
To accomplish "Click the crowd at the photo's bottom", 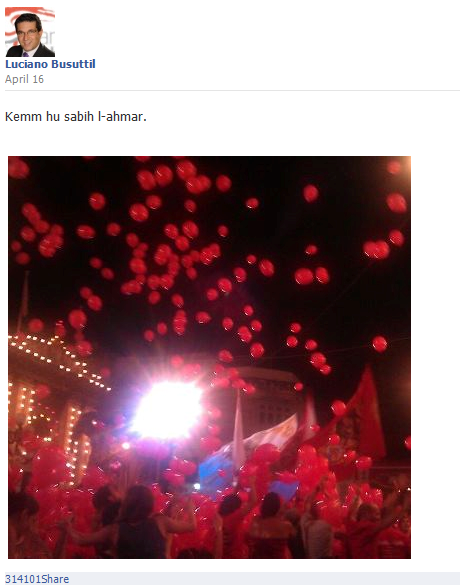I will click(209, 524).
